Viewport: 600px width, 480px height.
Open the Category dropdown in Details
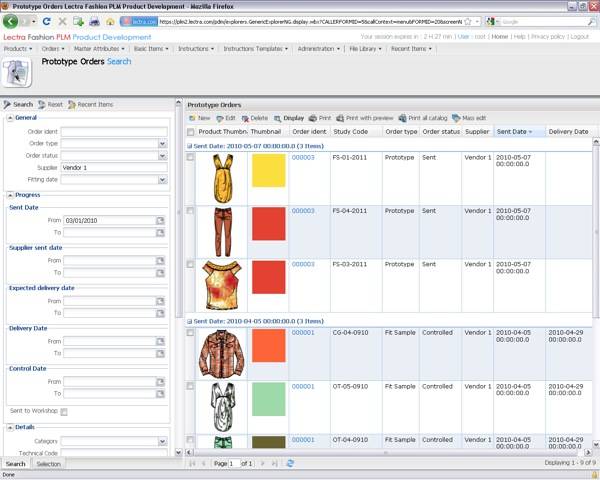pos(163,441)
